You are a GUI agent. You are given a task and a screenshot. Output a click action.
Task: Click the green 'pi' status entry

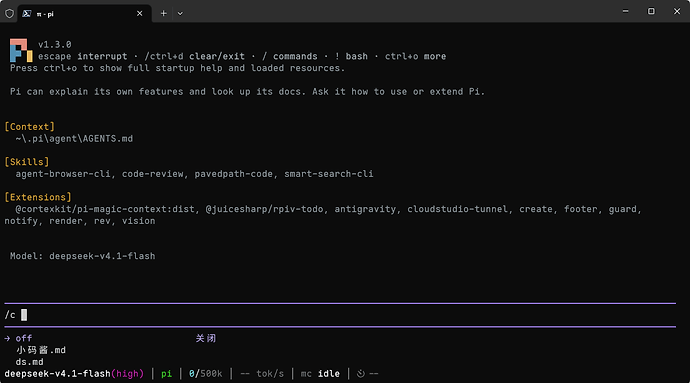pyautogui.click(x=166, y=374)
